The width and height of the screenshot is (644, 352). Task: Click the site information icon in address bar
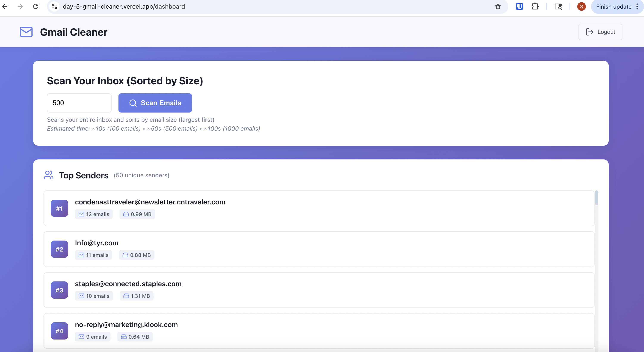pos(54,6)
